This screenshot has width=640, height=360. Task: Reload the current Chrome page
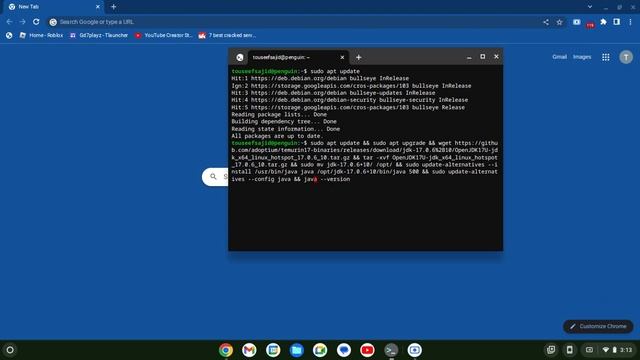[36, 22]
